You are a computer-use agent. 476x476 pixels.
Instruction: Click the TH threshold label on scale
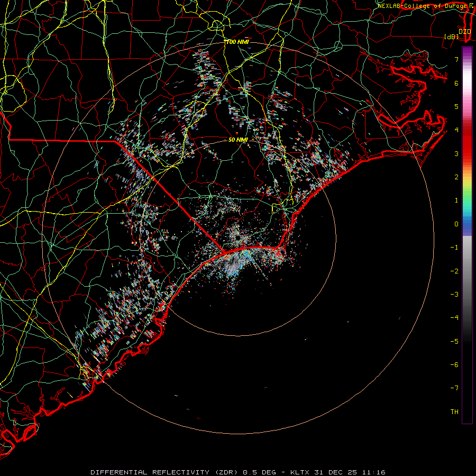454,412
